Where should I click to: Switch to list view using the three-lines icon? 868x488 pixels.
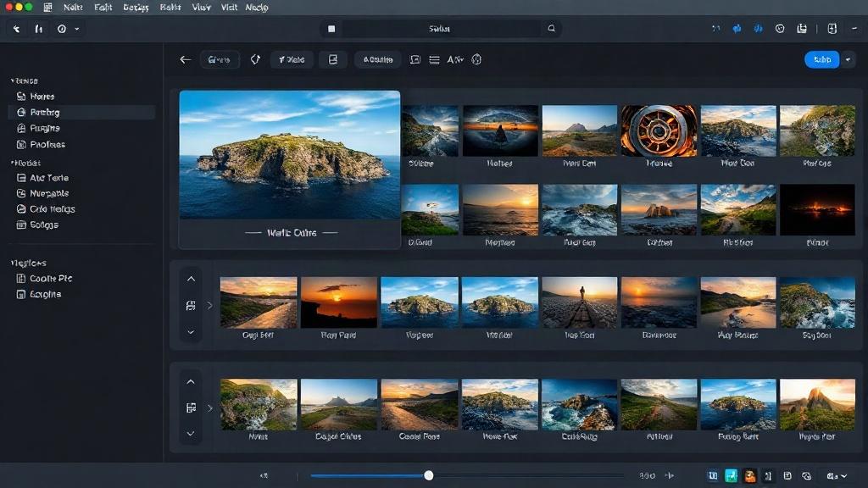pos(435,60)
